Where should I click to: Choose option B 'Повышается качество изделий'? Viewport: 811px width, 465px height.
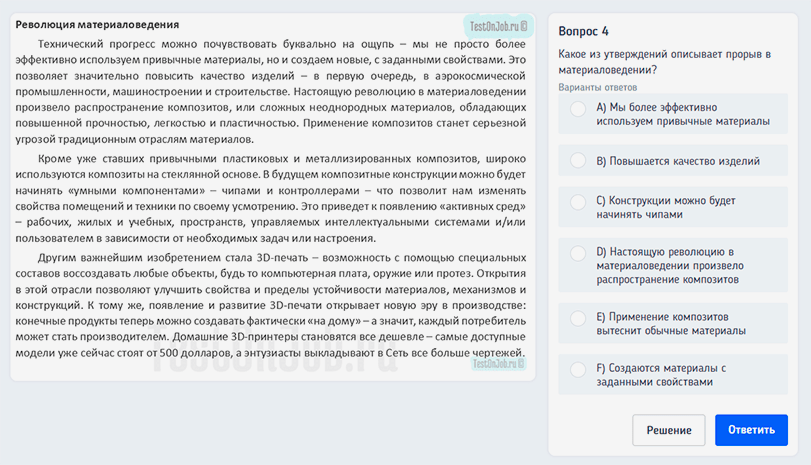(578, 160)
